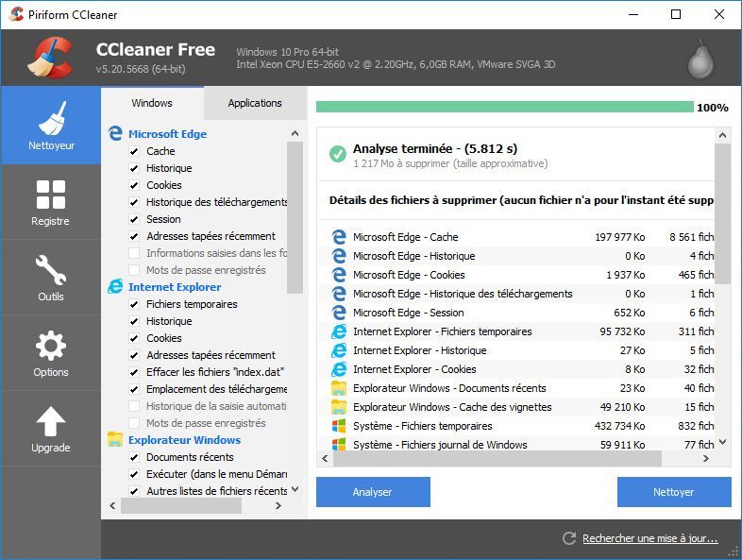Uncheck Effacer les fichiers "index.dat"
The width and height of the screenshot is (742, 560).
134,372
